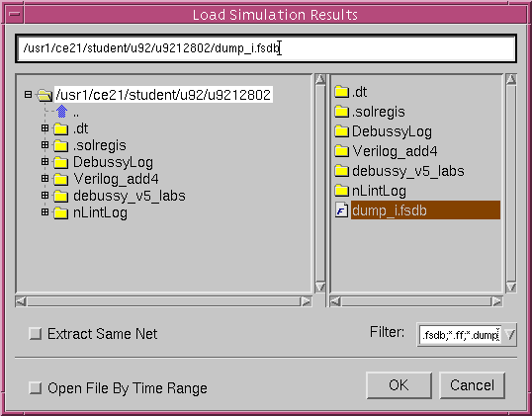
Task: Enable Open File By Time Range checkbox
Action: coord(36,388)
